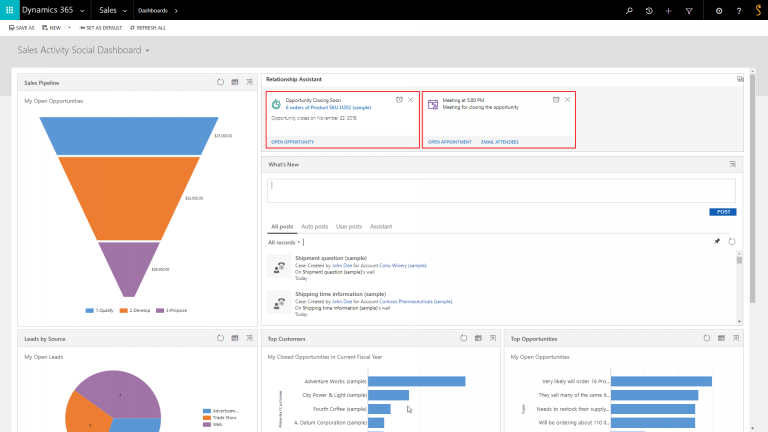Click the blue Qualify funnel segment

129,136
